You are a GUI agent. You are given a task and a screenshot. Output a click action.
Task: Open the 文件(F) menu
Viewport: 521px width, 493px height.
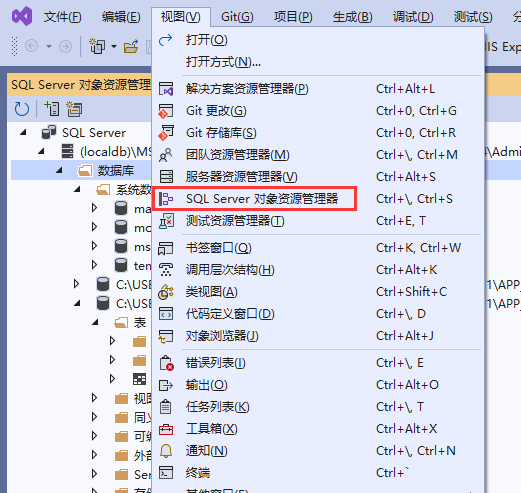(62, 17)
